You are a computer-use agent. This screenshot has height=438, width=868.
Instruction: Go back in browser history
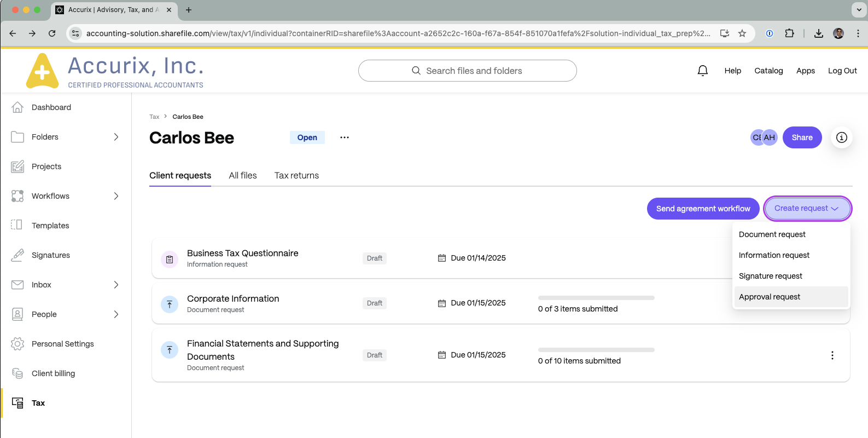click(x=13, y=33)
